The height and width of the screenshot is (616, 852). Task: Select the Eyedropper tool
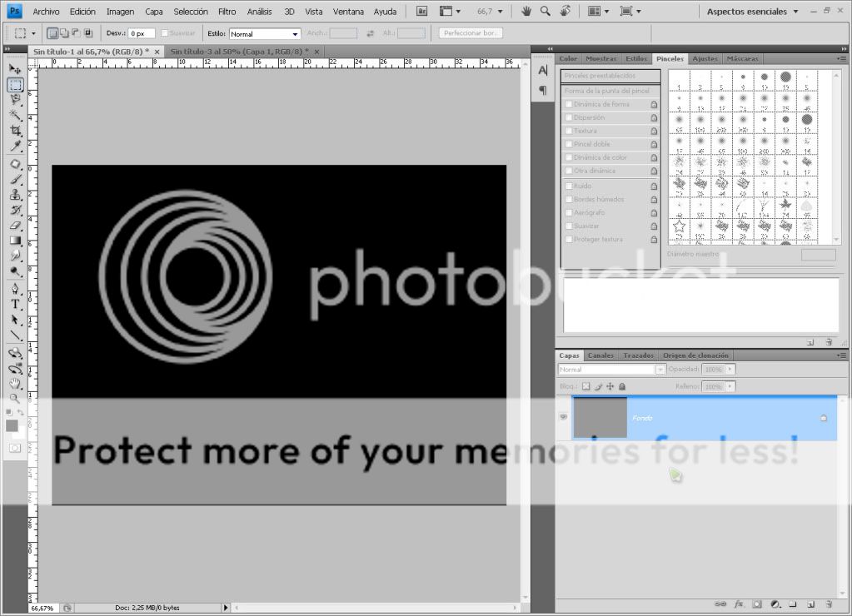point(15,147)
